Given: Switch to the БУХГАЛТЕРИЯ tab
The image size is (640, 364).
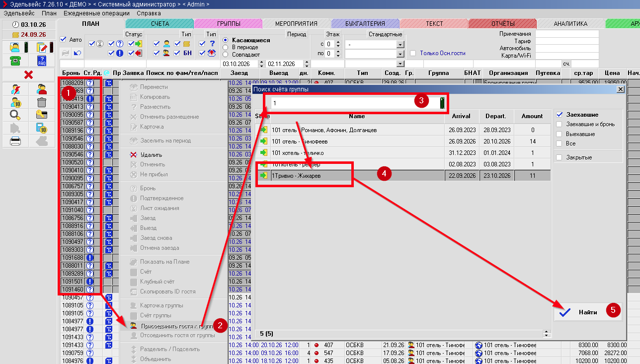Looking at the screenshot, I should pos(365,24).
